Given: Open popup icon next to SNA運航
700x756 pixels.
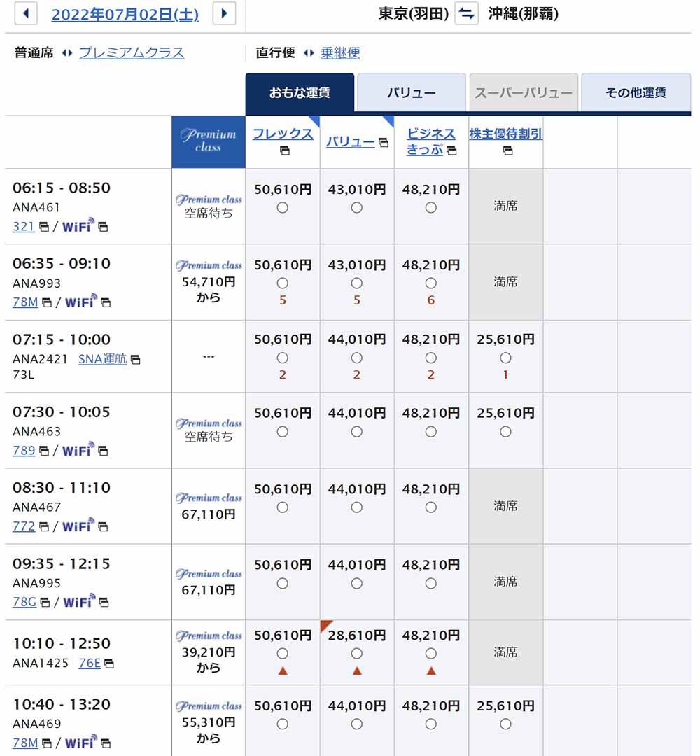Looking at the screenshot, I should pos(136,360).
